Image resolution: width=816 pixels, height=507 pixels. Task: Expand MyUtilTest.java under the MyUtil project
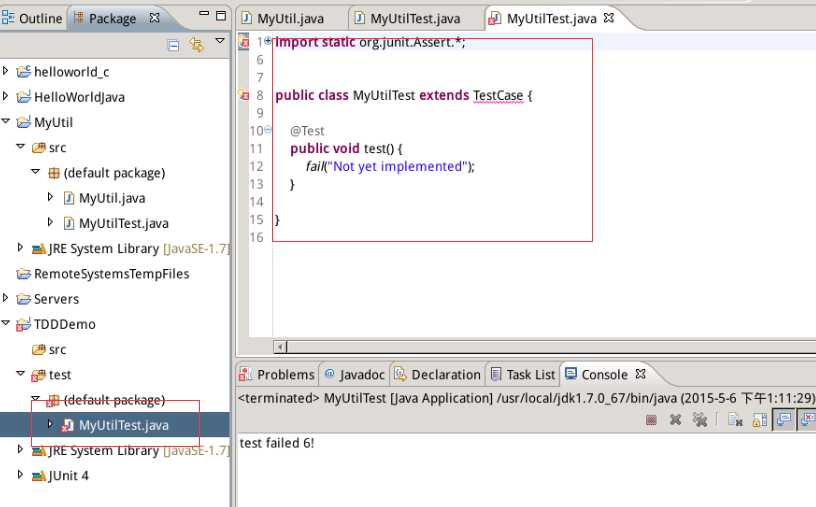pos(50,222)
